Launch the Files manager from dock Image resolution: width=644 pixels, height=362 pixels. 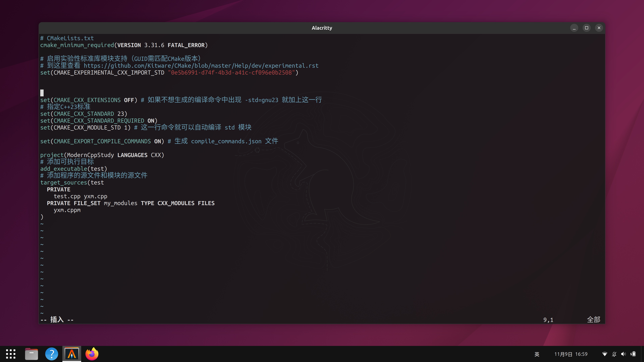[x=32, y=354]
